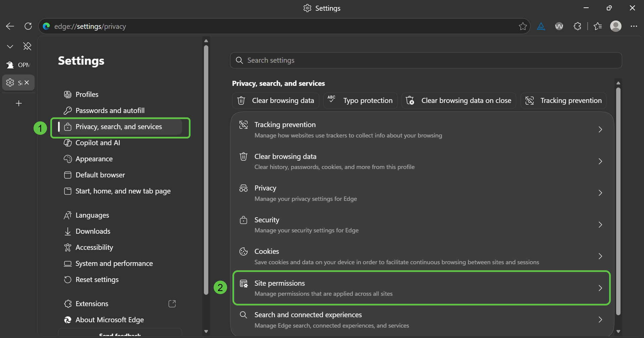Viewport: 644px width, 338px height.
Task: Click the Security row lock icon
Action: 244,220
